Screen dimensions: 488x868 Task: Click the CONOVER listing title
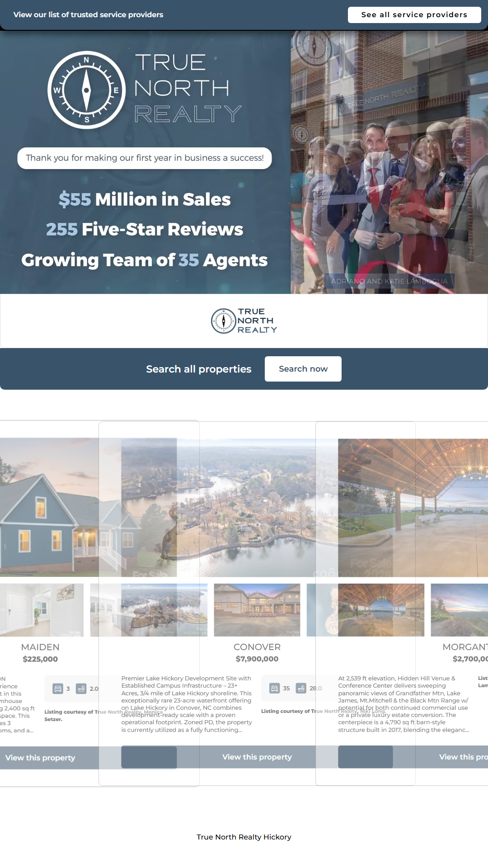click(x=257, y=647)
